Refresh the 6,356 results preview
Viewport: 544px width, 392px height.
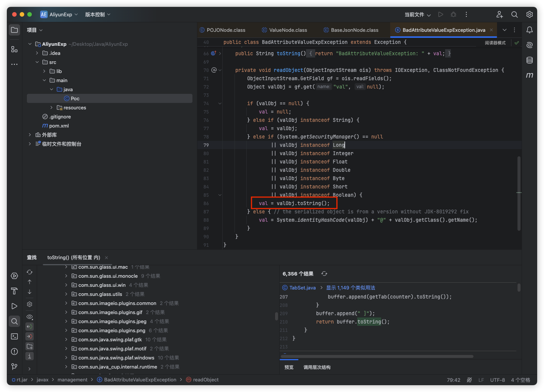pos(324,274)
